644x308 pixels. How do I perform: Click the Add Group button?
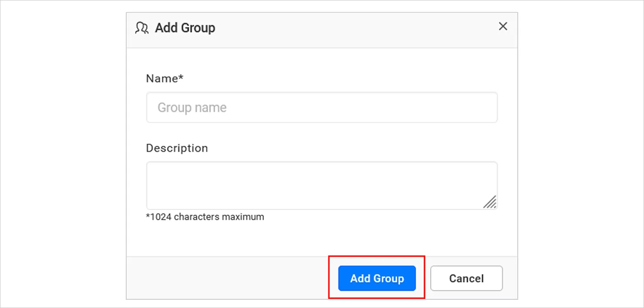coord(377,278)
